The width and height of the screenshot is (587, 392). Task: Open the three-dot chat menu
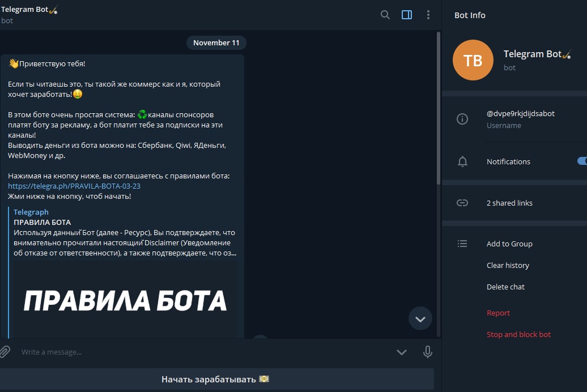(428, 15)
